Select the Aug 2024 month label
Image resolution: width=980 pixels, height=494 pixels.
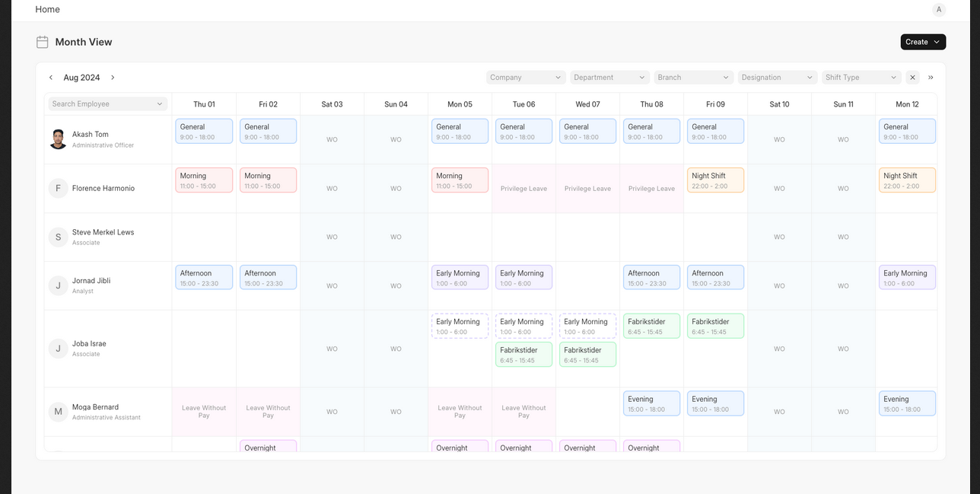81,78
